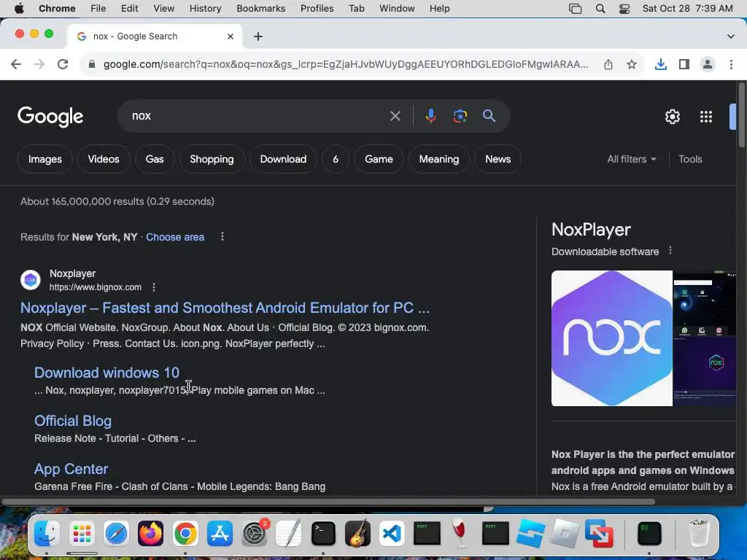Expand the tab search chevron
The image size is (747, 560).
pyautogui.click(x=731, y=36)
